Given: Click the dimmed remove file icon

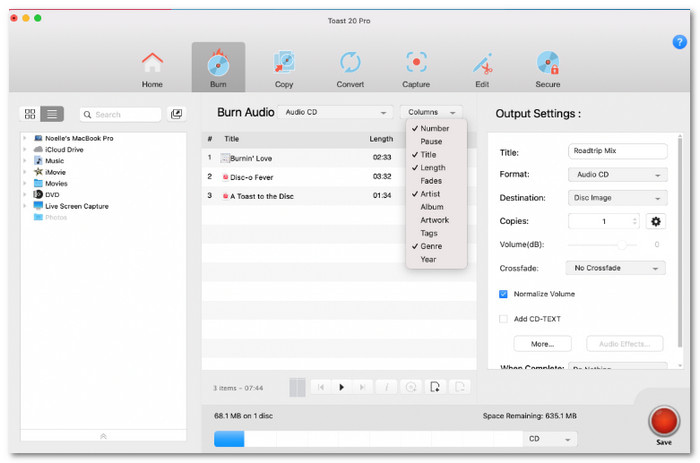Looking at the screenshot, I should click(459, 387).
